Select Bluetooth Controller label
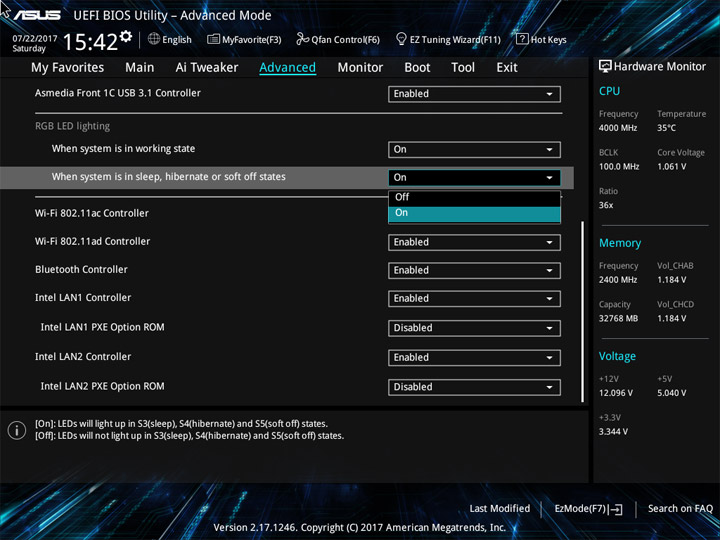 tap(81, 270)
